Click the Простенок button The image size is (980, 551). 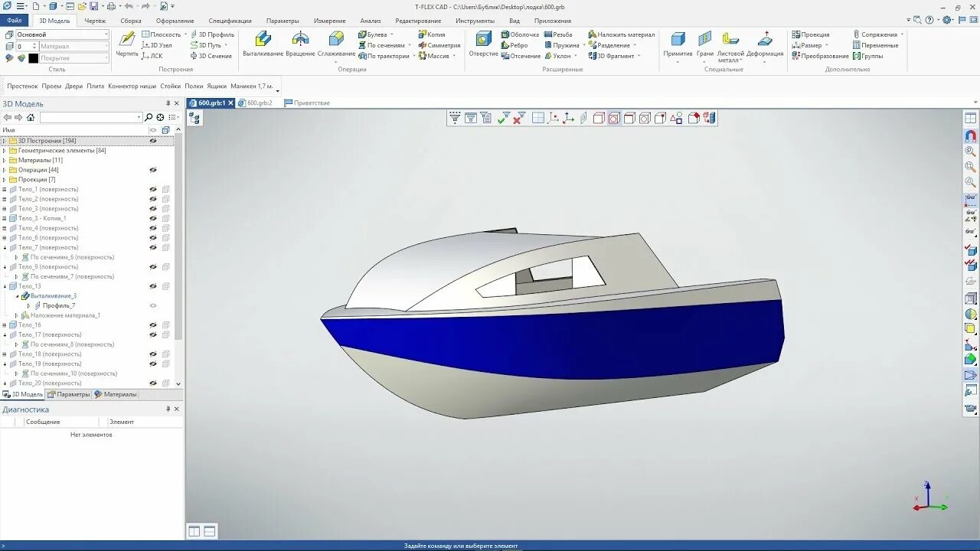(22, 86)
